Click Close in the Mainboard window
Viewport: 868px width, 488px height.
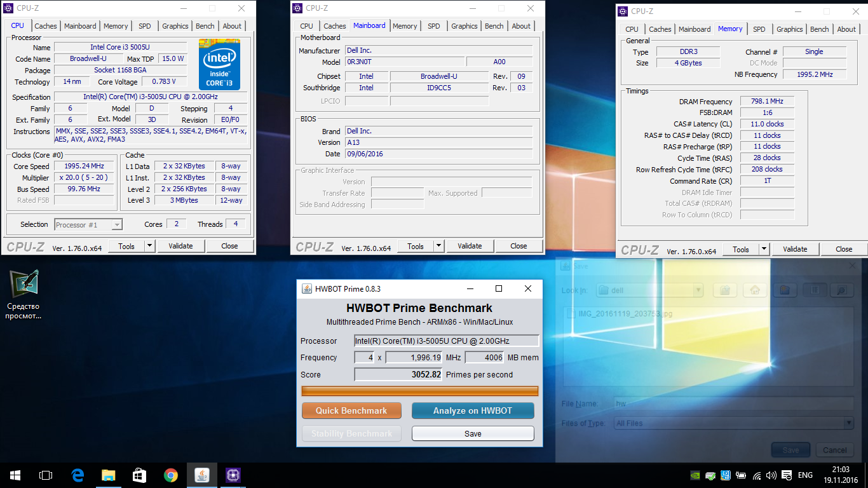coord(519,246)
